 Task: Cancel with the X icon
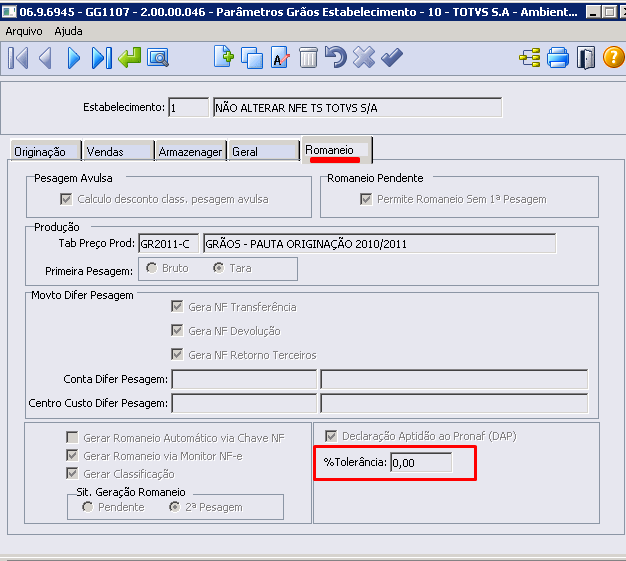(x=364, y=57)
